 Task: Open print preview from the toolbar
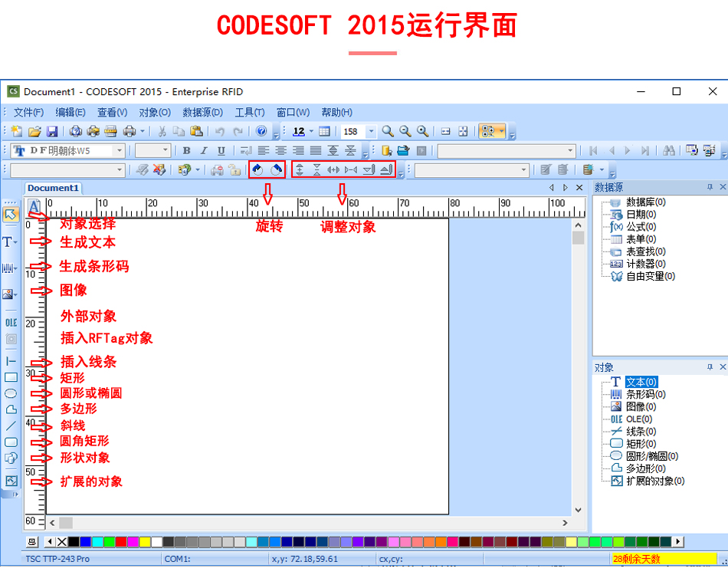click(76, 131)
